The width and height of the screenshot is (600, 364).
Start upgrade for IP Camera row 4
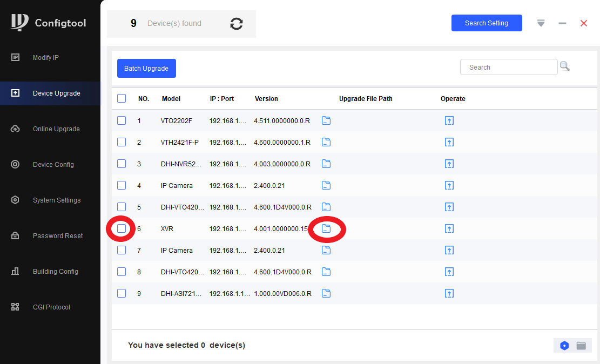pos(449,186)
